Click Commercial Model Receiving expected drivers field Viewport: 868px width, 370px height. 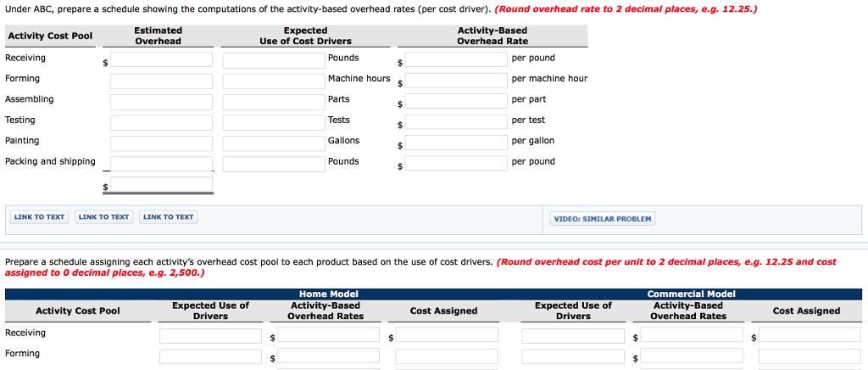coord(572,336)
